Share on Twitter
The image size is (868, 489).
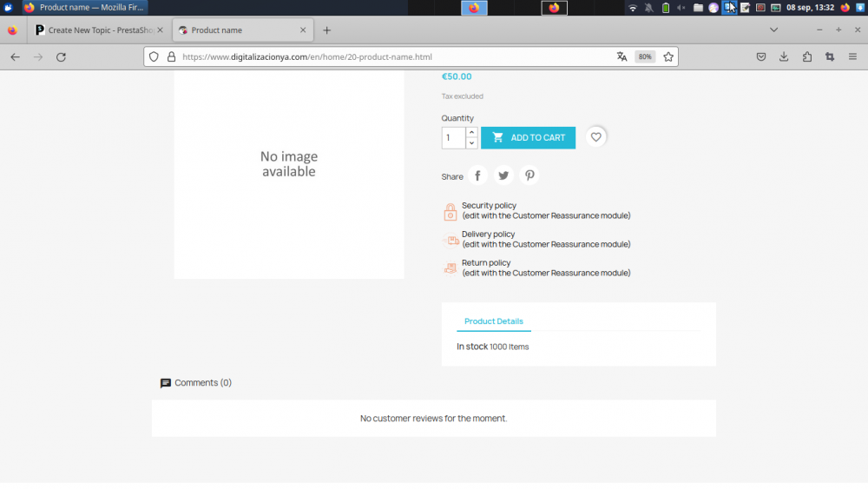pyautogui.click(x=503, y=175)
